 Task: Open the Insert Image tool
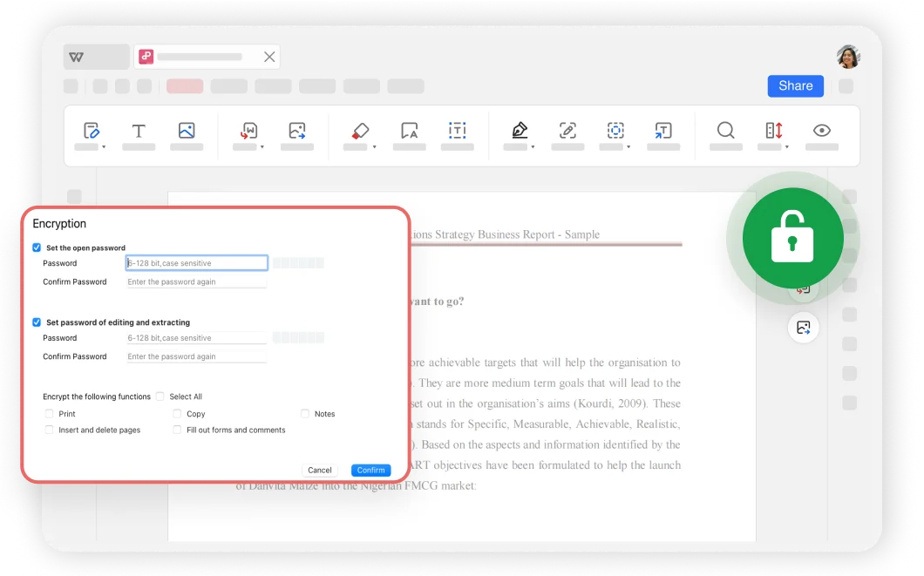pyautogui.click(x=186, y=131)
